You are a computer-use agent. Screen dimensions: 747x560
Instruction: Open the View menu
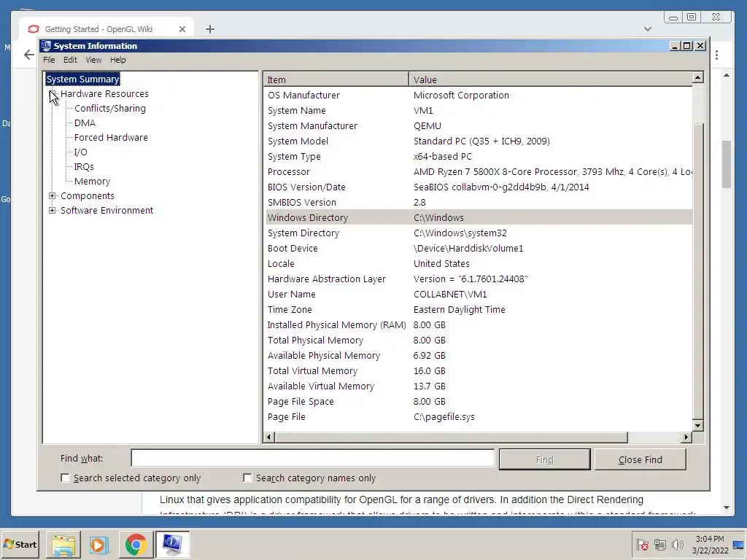pos(93,60)
